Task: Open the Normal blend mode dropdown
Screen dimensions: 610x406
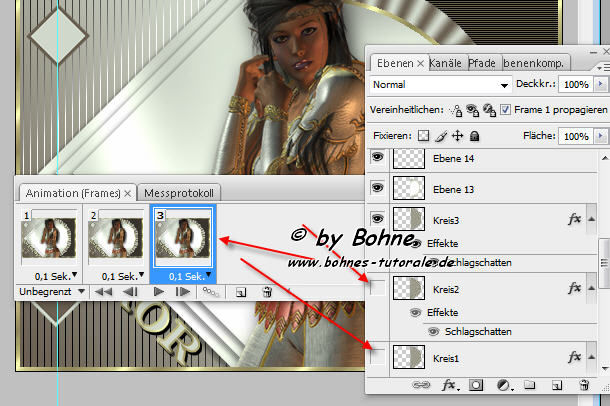Action: tap(440, 85)
